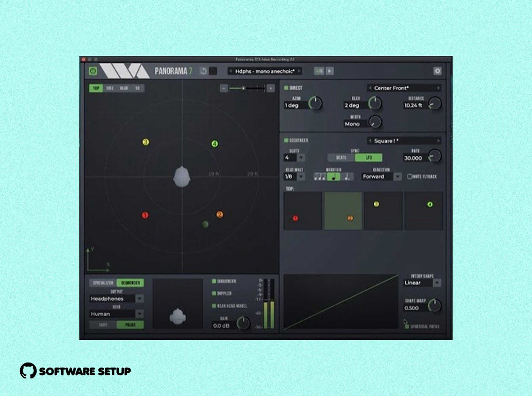Viewport: 532px width, 396px height.
Task: Click the DISTANCE knob
Action: point(435,103)
